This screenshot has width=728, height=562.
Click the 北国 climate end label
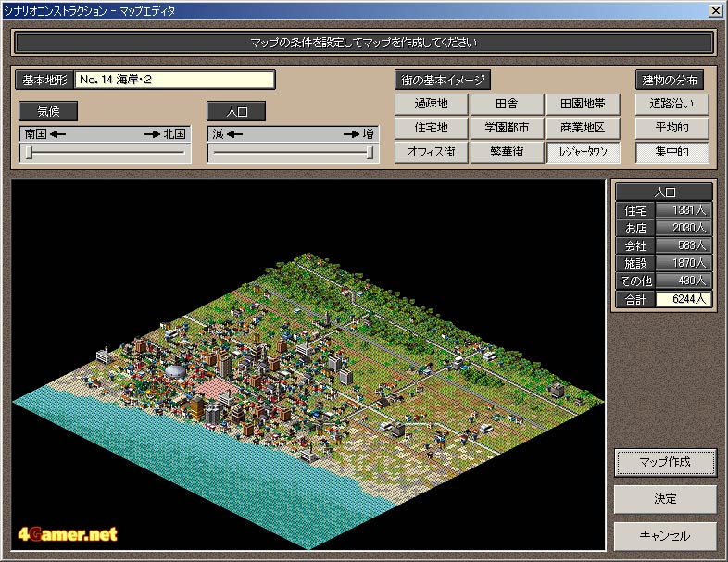174,134
